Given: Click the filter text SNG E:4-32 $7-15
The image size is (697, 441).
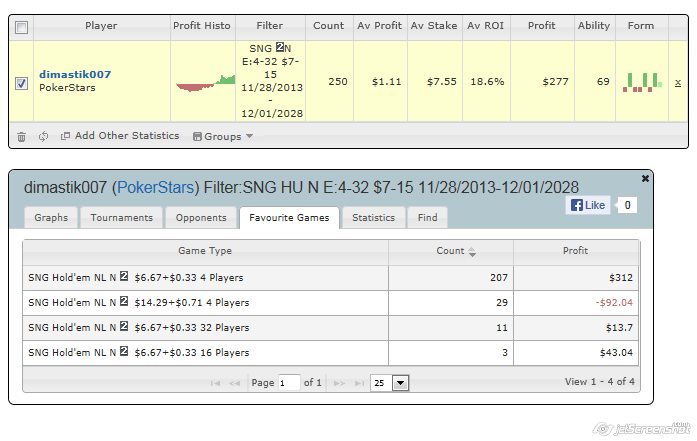Looking at the screenshot, I should pos(270,61).
